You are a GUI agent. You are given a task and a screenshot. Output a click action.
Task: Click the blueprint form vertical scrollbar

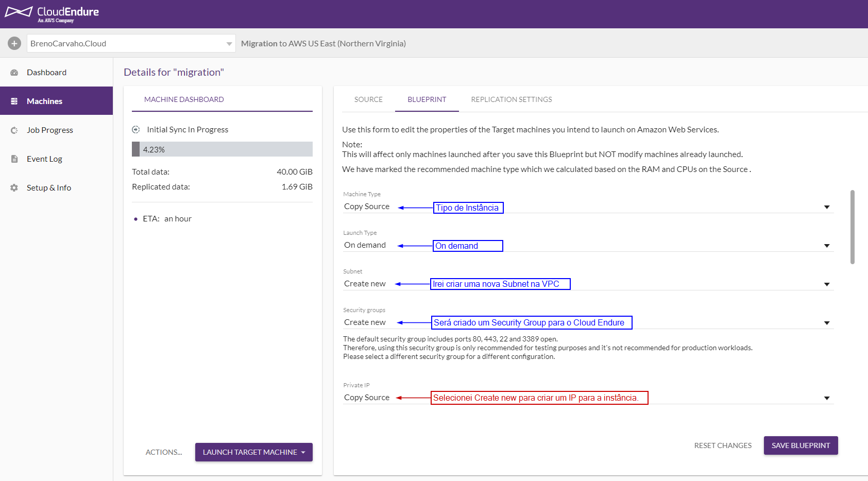point(853,227)
